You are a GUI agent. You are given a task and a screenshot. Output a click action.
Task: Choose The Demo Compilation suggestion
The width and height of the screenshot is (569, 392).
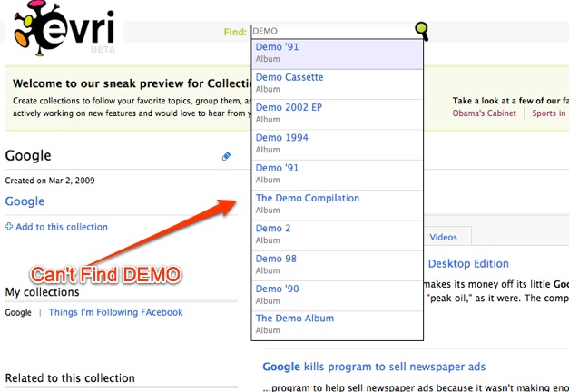point(337,205)
